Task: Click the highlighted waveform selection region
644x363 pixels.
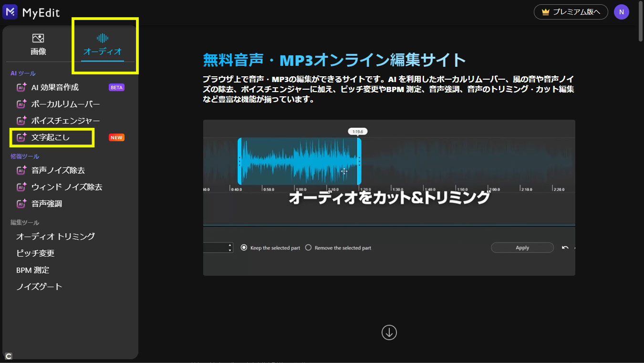Action: (x=299, y=161)
